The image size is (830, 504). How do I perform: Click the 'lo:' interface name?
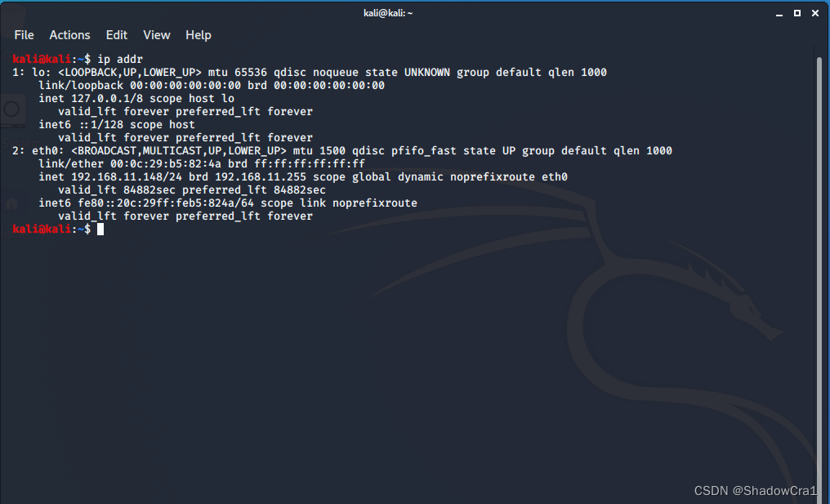[42, 72]
